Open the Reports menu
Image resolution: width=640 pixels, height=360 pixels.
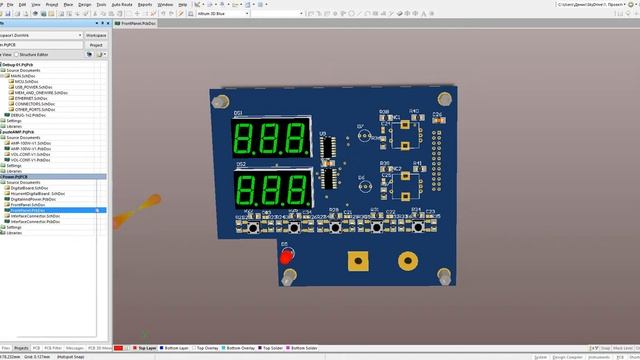(x=145, y=4)
